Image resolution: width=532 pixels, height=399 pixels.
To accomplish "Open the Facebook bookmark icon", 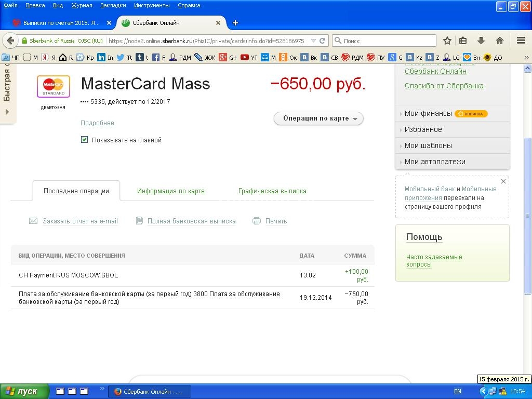I will point(156,57).
